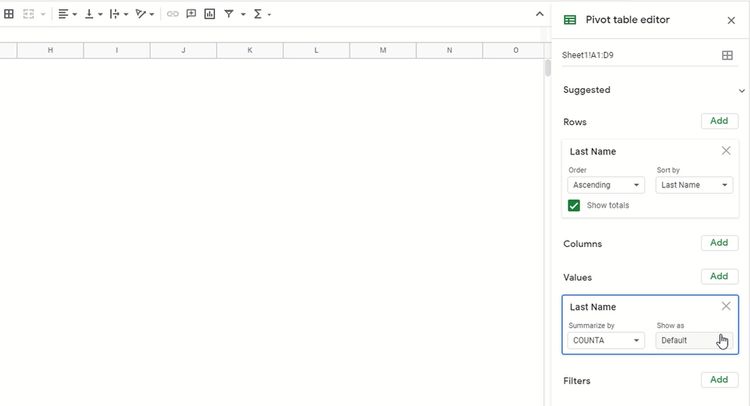This screenshot has height=406, width=750.
Task: Open the Show as dropdown set to Default
Action: click(x=694, y=340)
